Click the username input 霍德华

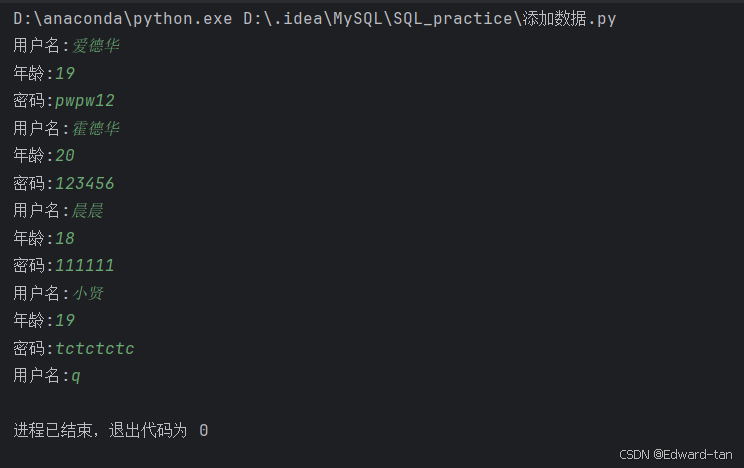click(x=95, y=128)
